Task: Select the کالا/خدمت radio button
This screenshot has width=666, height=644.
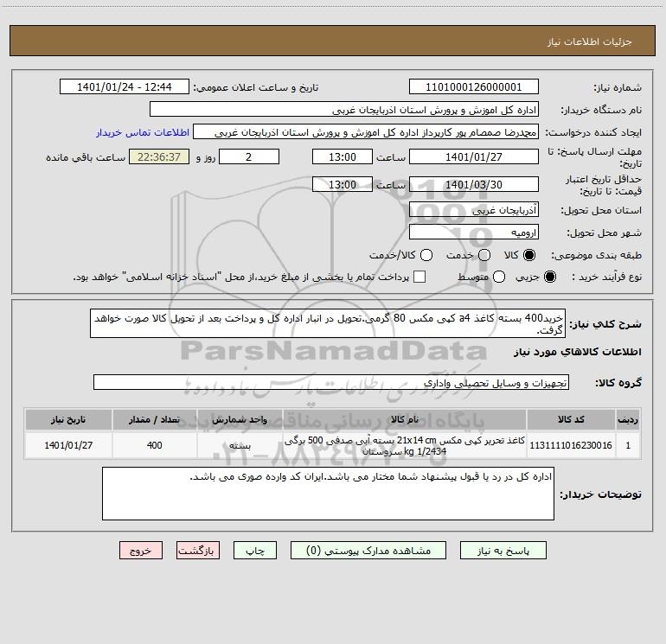Action: click(x=426, y=255)
